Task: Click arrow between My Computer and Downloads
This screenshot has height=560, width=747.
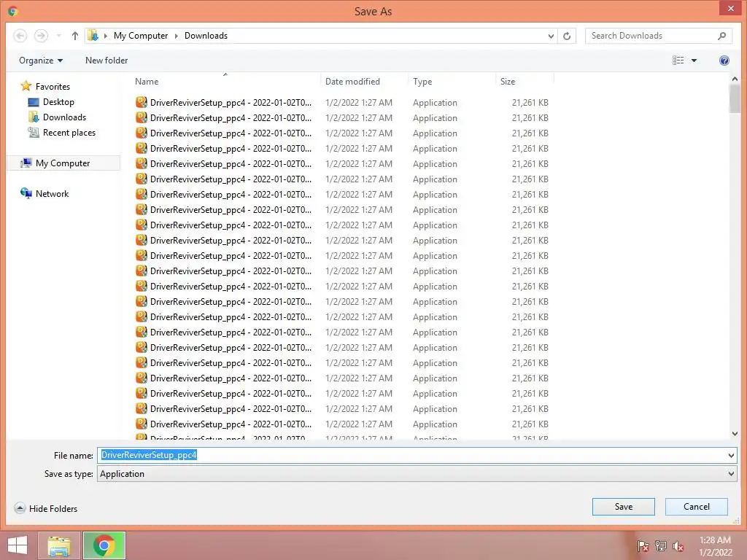Action: pyautogui.click(x=176, y=36)
